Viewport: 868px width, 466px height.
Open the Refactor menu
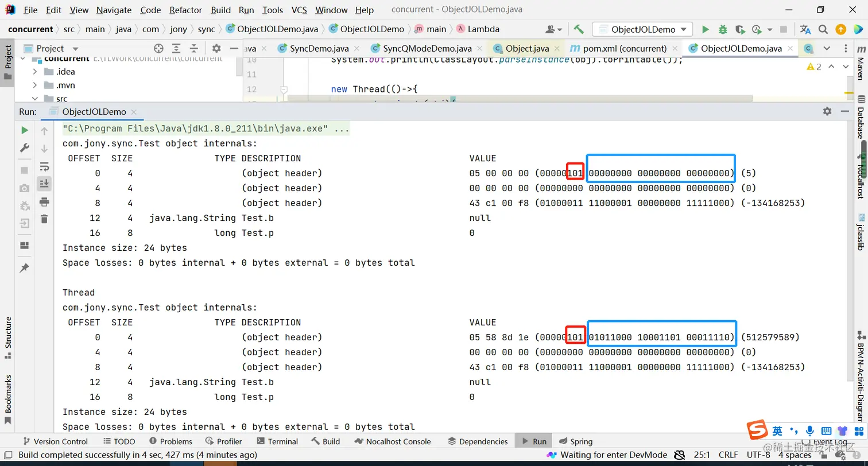click(186, 10)
